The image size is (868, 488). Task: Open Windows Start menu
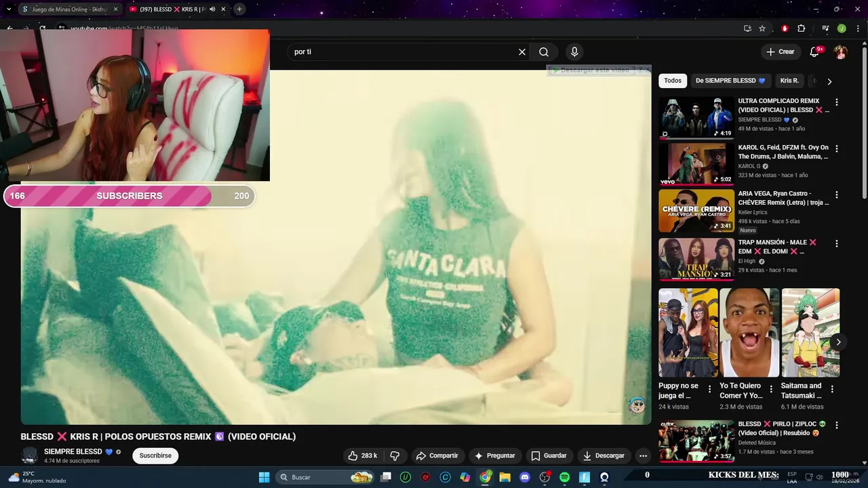pos(264,477)
